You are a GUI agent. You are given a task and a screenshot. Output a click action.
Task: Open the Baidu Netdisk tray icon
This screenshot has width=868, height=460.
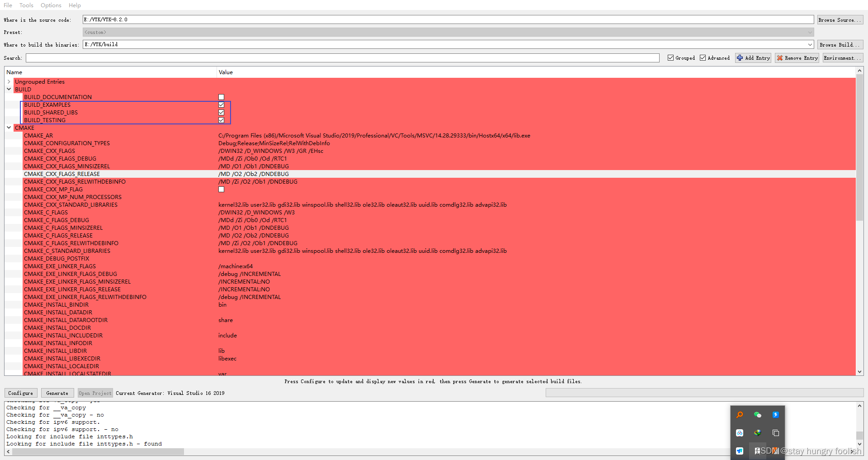pyautogui.click(x=740, y=433)
